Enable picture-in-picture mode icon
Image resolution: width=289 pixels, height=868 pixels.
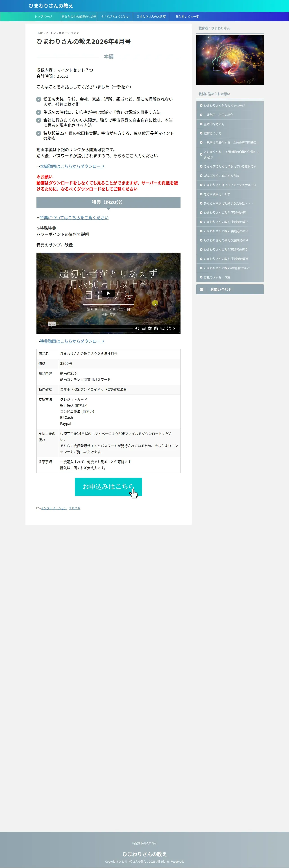tap(163, 328)
